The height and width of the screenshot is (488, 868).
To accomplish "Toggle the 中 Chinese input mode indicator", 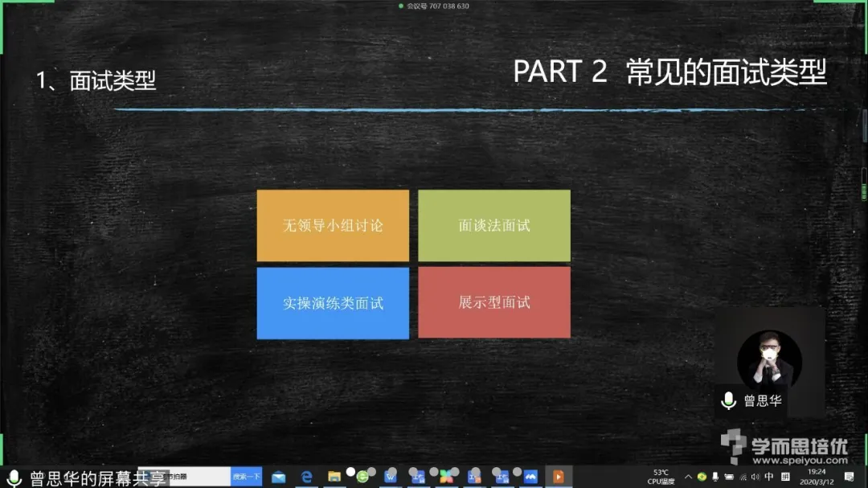I will [769, 477].
